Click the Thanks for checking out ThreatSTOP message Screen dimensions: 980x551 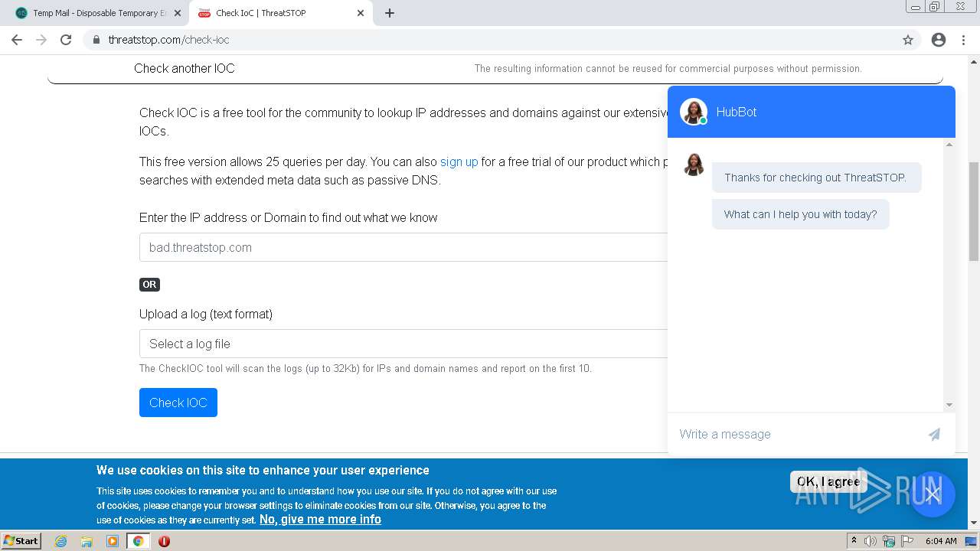point(816,178)
